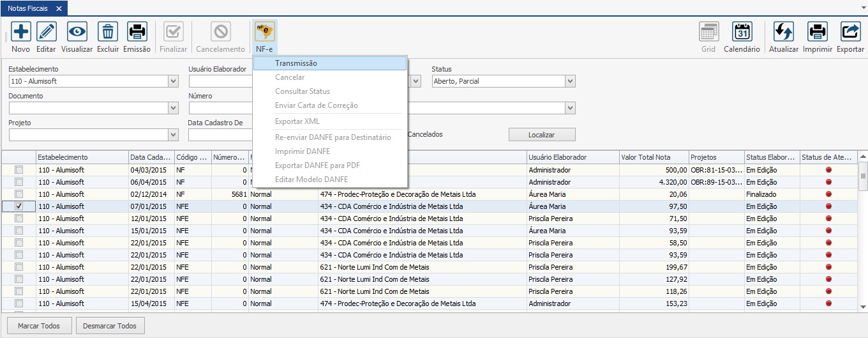Expand the Estabelecimento dropdown
868x338 pixels.
coord(173,81)
